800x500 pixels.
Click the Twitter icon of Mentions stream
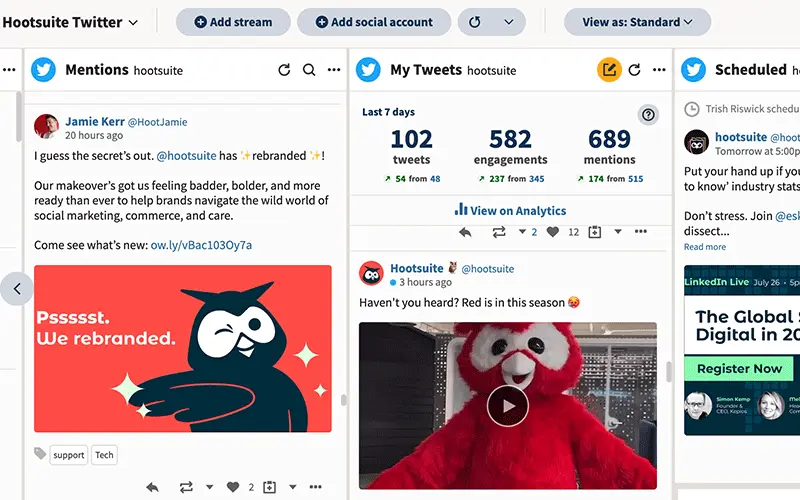click(43, 70)
